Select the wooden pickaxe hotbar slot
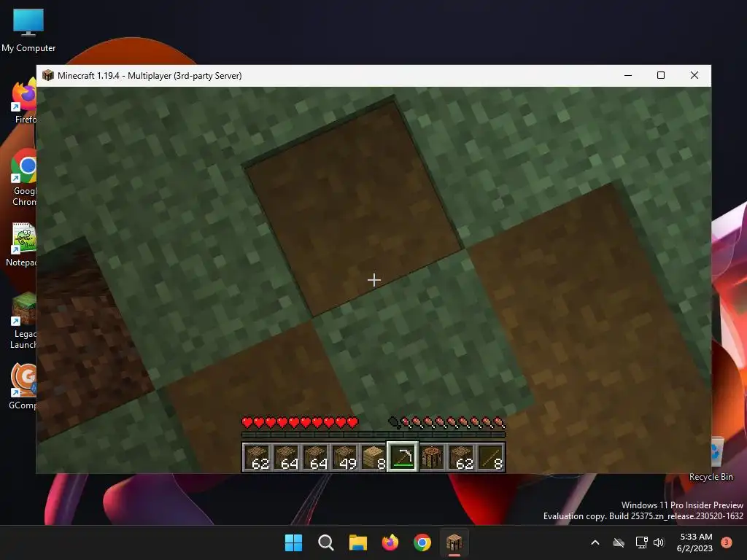 point(403,456)
